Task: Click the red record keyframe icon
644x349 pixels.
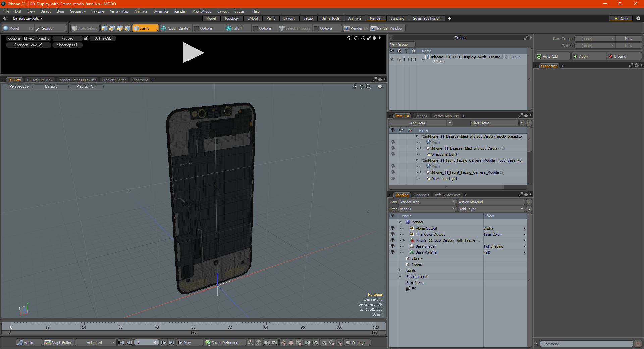Action: [x=291, y=343]
